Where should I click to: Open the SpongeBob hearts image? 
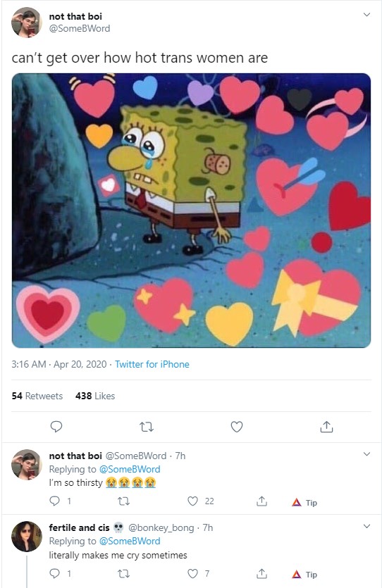tap(192, 211)
